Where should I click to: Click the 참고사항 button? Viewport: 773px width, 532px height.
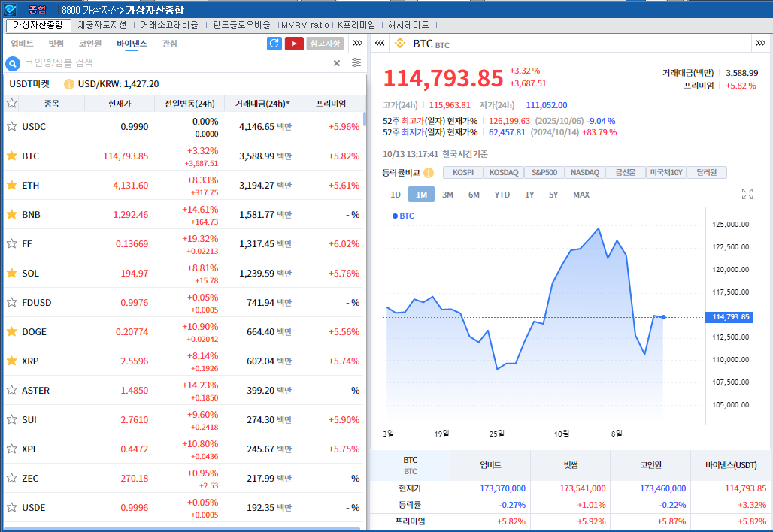coord(324,44)
